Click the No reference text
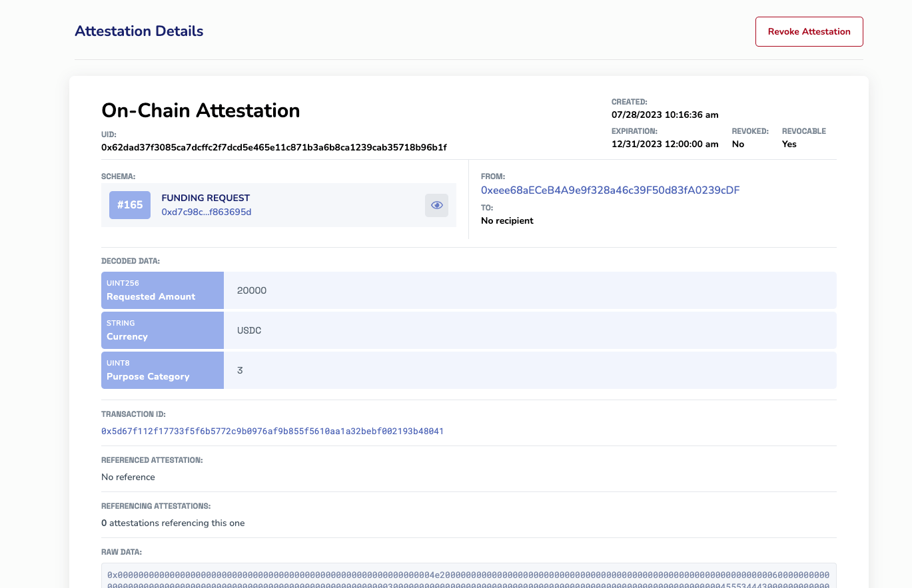 (x=128, y=477)
